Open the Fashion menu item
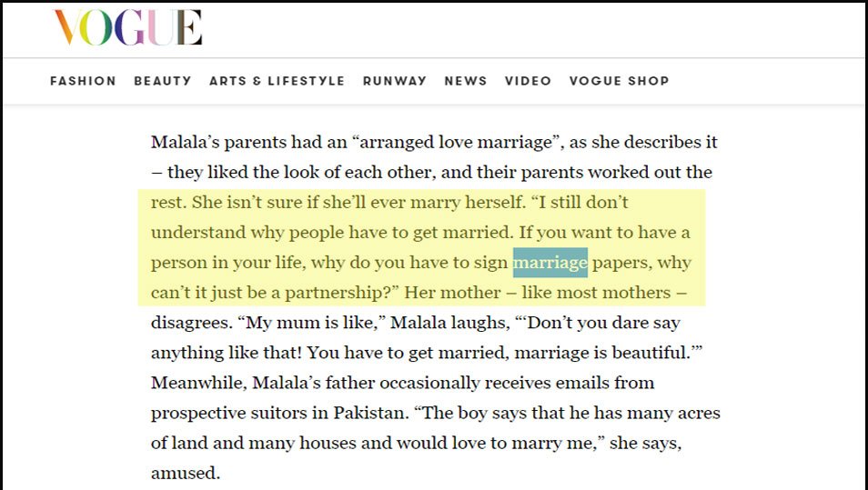Viewport: 868px width, 490px height. click(83, 81)
